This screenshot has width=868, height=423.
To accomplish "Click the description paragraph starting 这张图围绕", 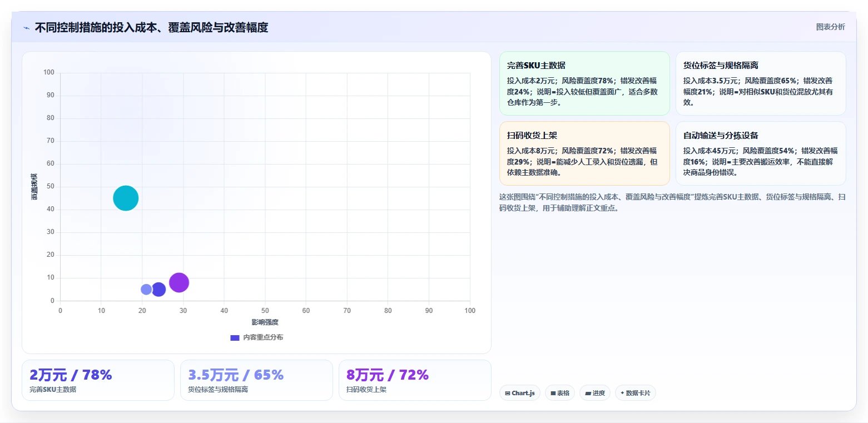I will [x=672, y=202].
